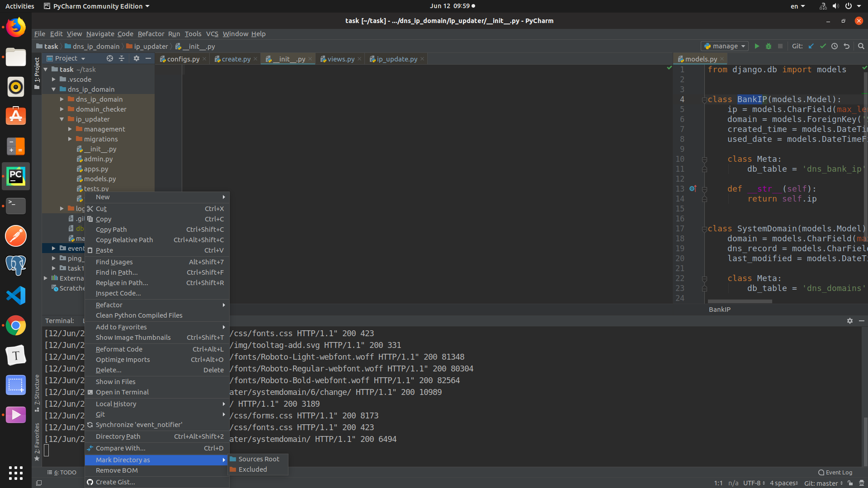
Task: Open Terminal panel settings gear
Action: click(x=850, y=321)
